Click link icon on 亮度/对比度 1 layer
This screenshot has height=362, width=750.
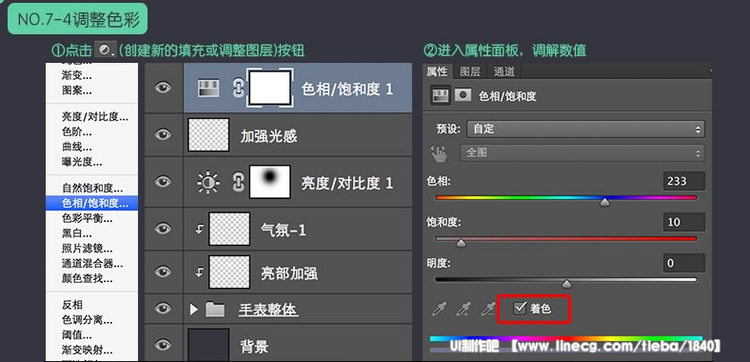click(238, 183)
